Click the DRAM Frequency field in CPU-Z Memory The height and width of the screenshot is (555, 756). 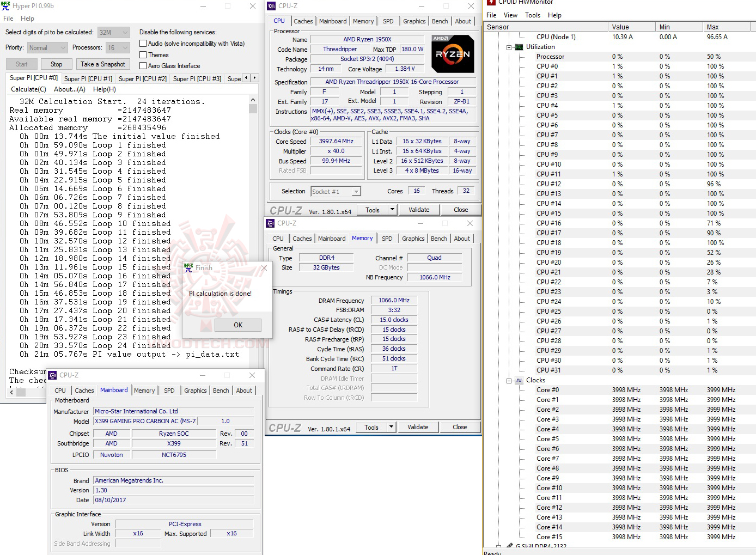[394, 301]
